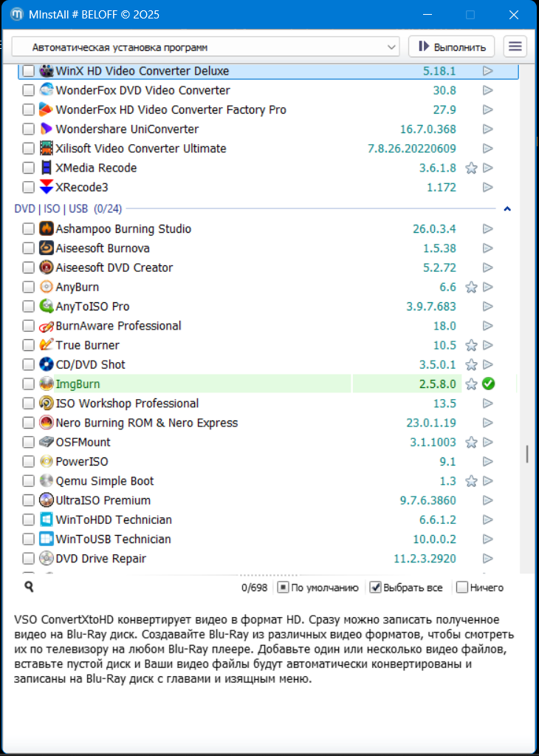The height and width of the screenshot is (756, 539).
Task: Click the play arrow for Ashampoo Burning Studio
Action: [488, 229]
